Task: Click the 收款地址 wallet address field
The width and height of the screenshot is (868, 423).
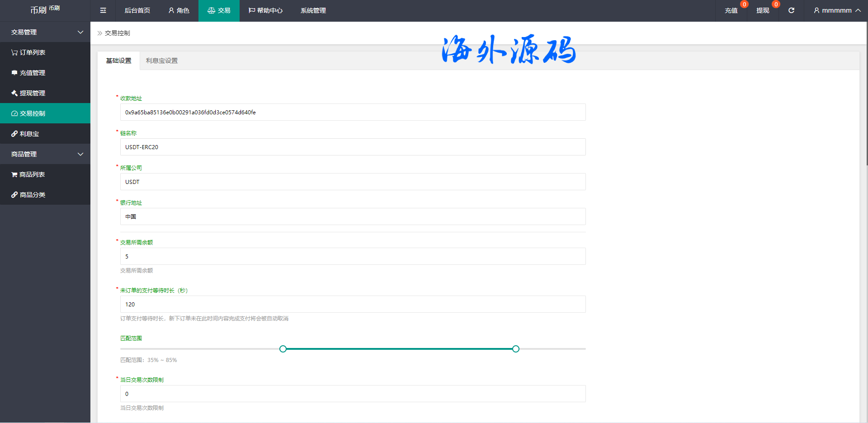Action: pyautogui.click(x=353, y=112)
